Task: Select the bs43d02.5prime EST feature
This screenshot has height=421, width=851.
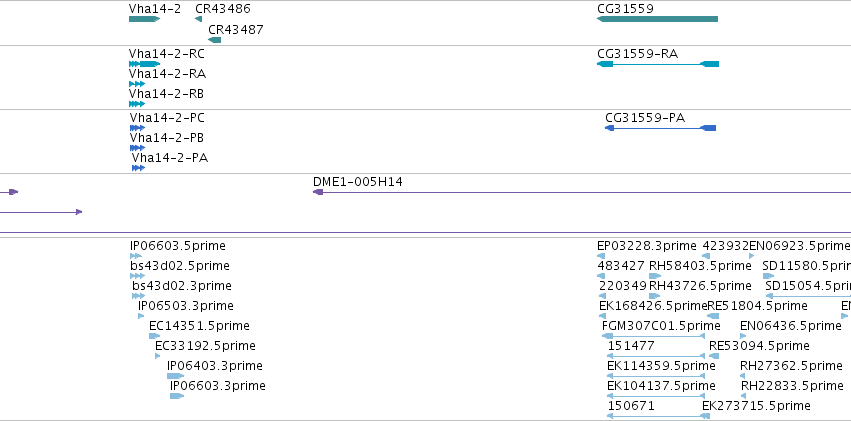Action: click(137, 276)
